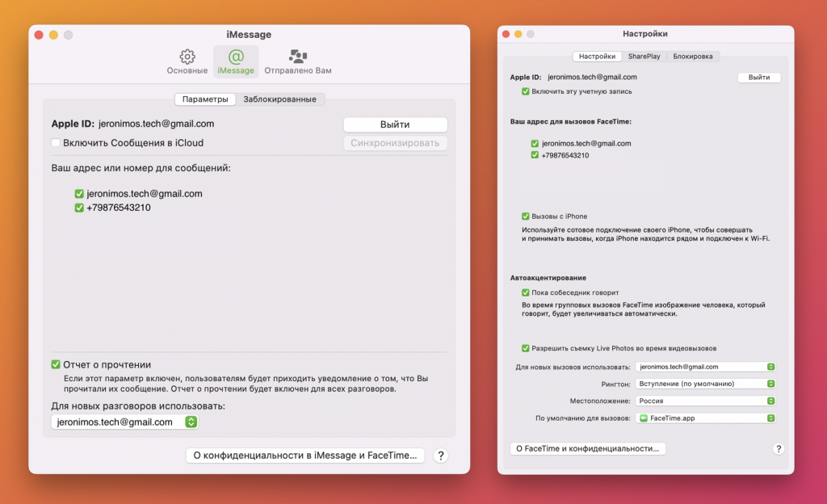This screenshot has height=504, width=827.
Task: Open Для новых вызовов использовать dropdown
Action: 706,367
